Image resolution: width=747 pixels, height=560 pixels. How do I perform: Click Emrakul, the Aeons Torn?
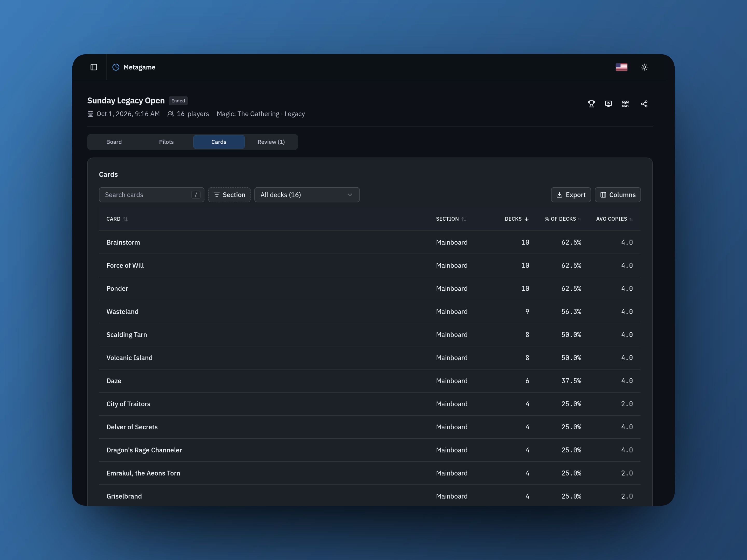coord(143,473)
